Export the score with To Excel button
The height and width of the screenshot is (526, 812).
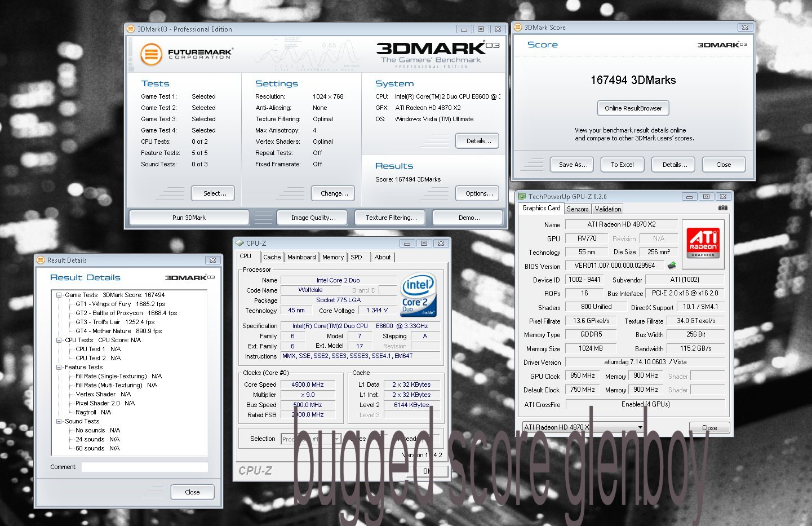coord(622,165)
